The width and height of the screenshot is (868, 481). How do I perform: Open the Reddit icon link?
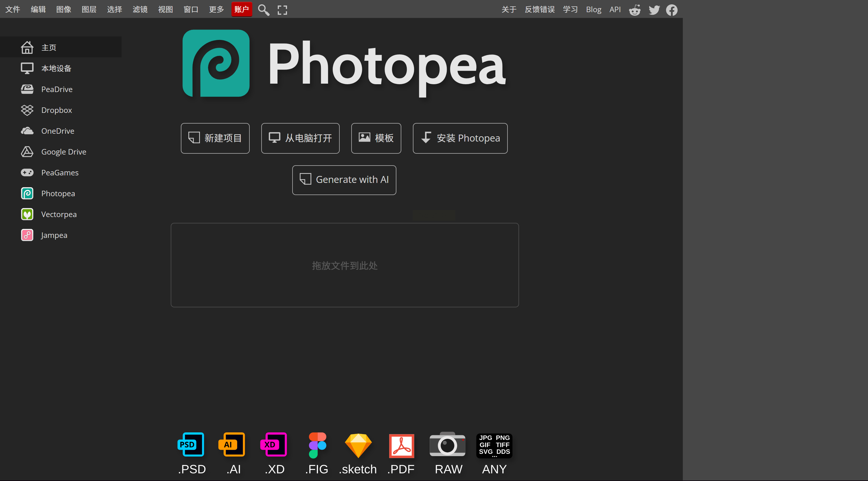coord(635,10)
